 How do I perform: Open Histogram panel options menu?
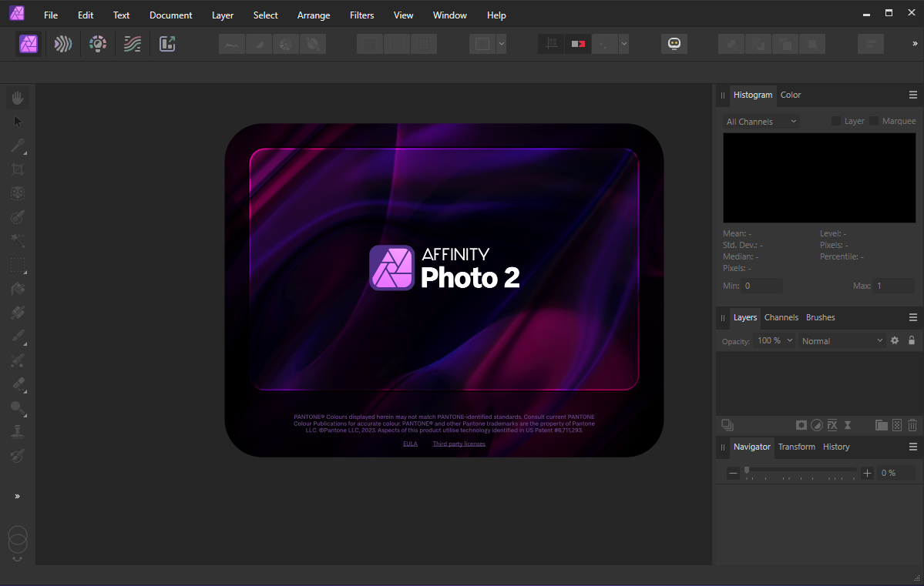pyautogui.click(x=912, y=95)
